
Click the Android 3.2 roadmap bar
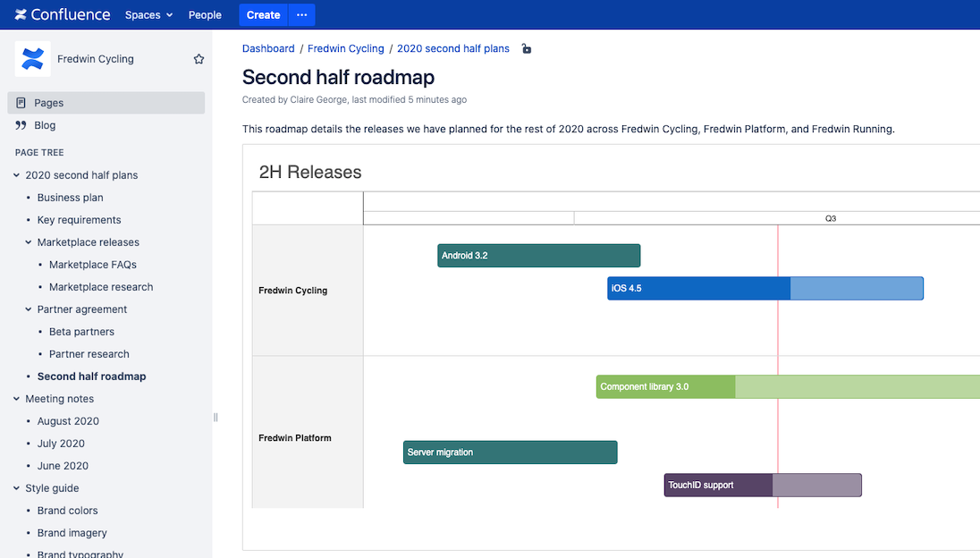538,256
